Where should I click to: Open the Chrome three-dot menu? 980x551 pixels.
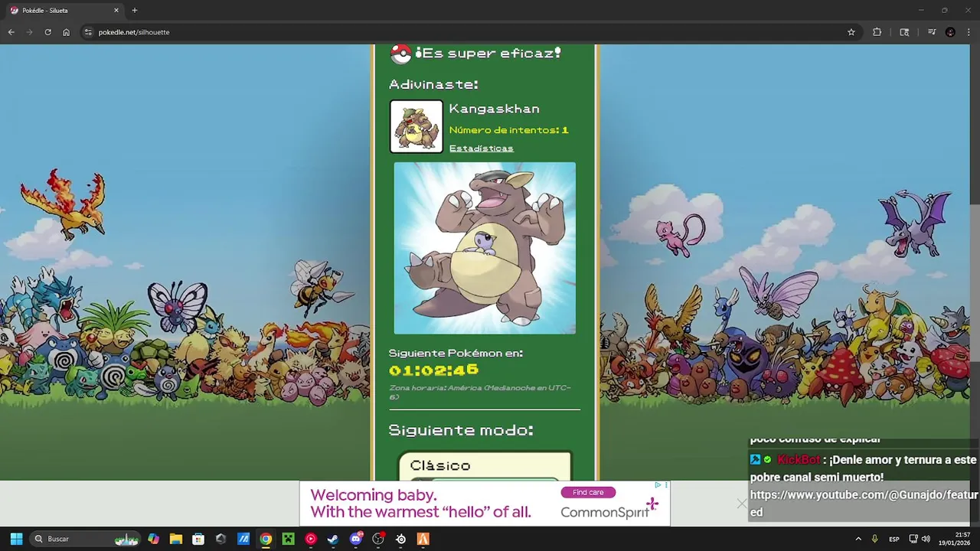tap(969, 32)
